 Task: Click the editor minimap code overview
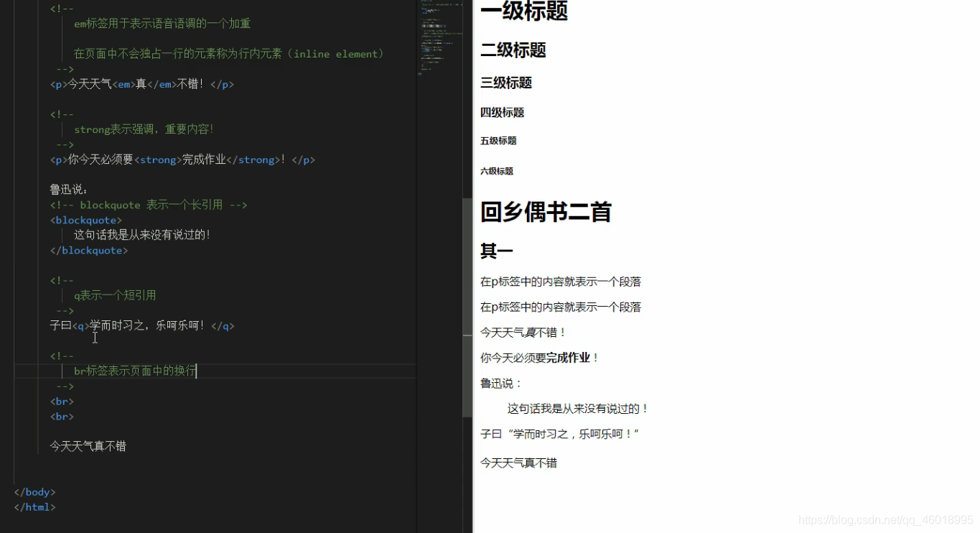[x=441, y=37]
